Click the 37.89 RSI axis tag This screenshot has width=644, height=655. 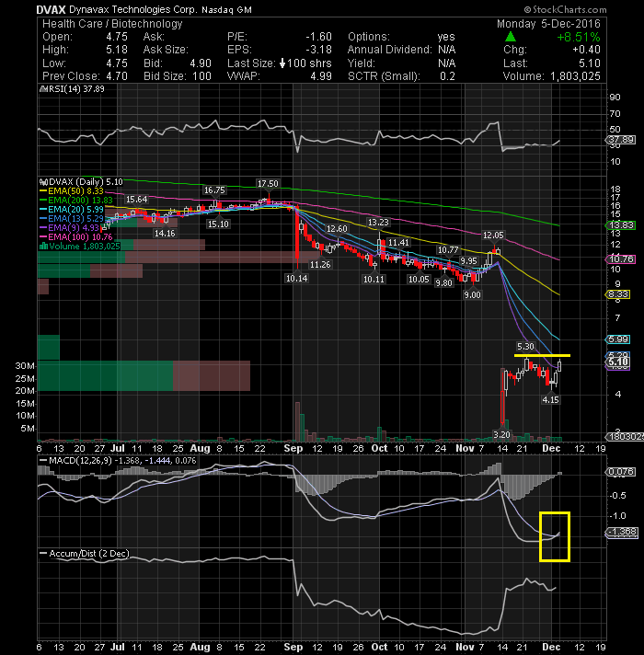(621, 140)
